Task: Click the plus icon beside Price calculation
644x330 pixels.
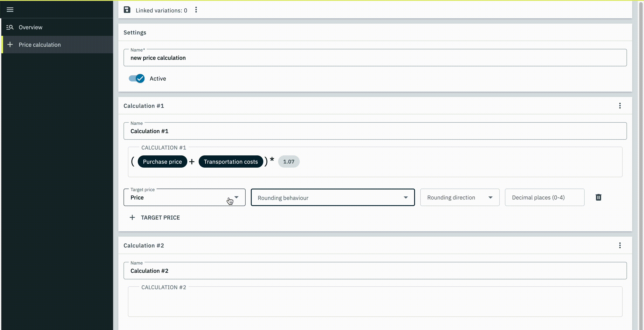Action: [10, 45]
